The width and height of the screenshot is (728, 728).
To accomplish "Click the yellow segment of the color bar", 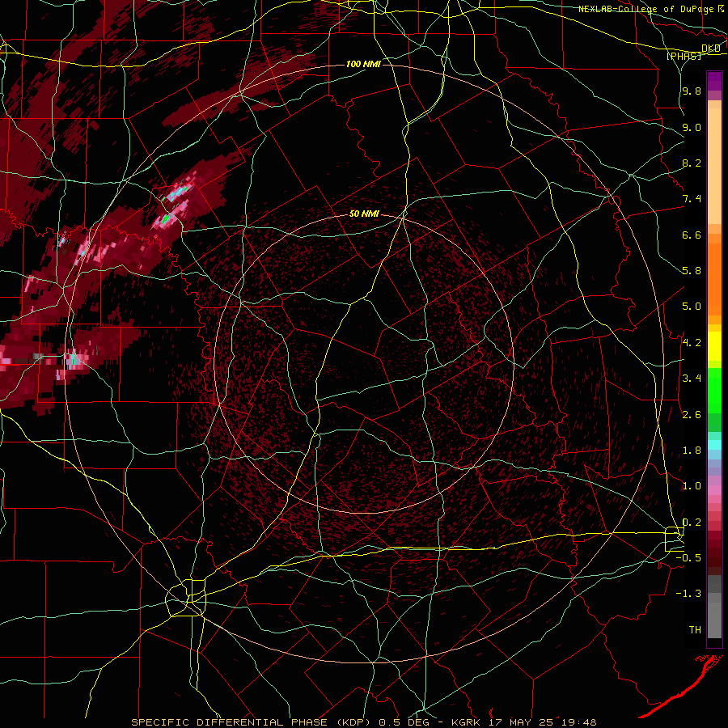I will [714, 346].
